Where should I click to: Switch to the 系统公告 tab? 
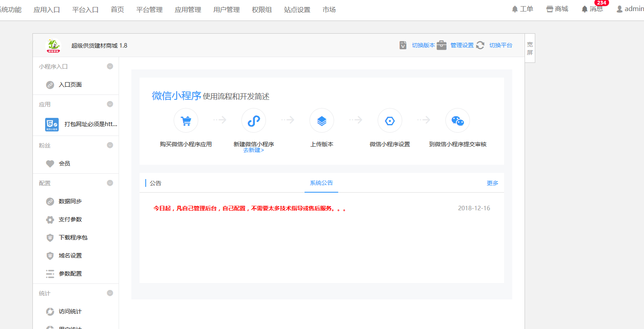(321, 183)
